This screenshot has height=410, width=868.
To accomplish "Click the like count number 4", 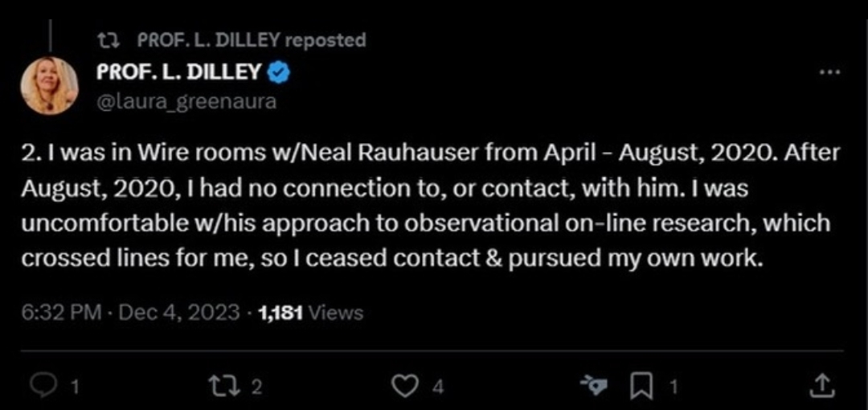I will point(439,387).
